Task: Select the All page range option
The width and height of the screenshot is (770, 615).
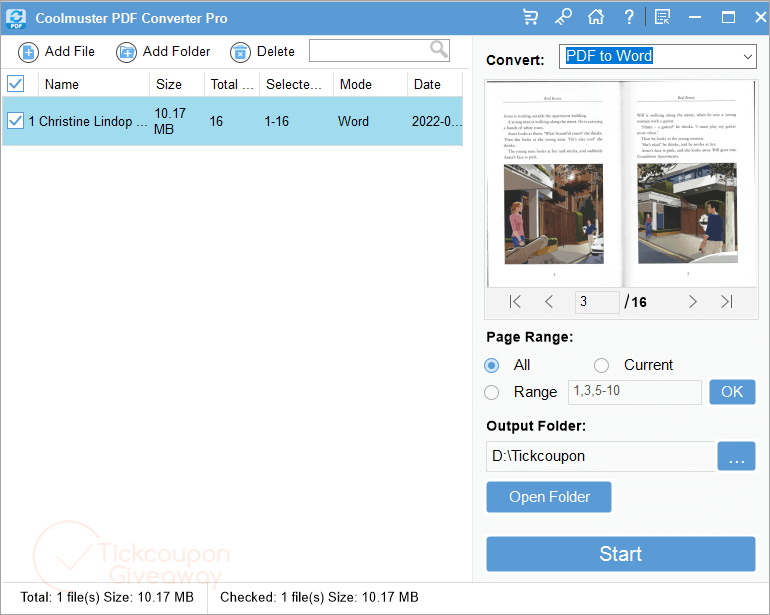Action: point(492,365)
